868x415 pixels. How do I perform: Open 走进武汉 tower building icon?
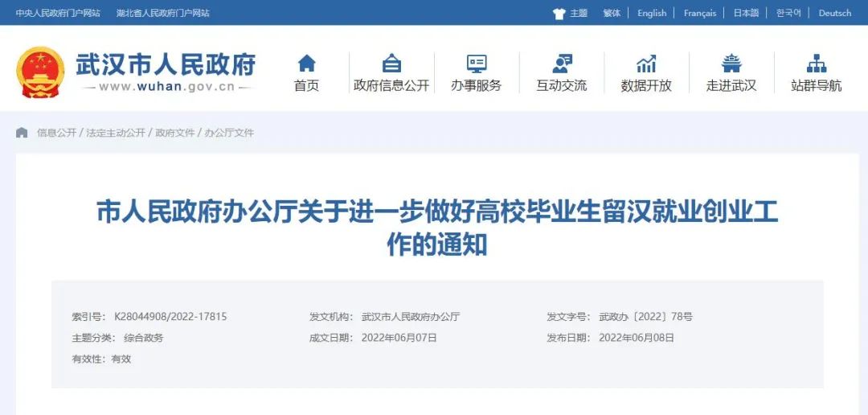731,64
